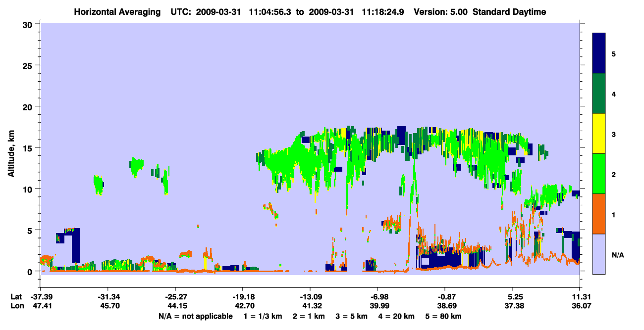The height and width of the screenshot is (330, 644).
Task: Click the dark blue colorbar segment labeled 5
Action: 599,53
